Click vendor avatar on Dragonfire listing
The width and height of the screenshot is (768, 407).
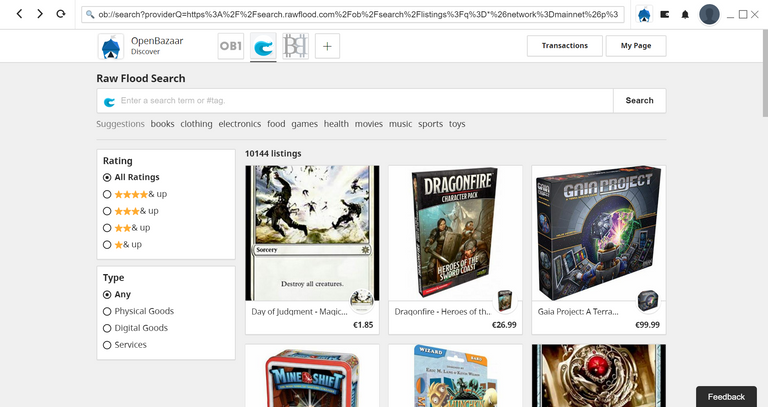504,300
